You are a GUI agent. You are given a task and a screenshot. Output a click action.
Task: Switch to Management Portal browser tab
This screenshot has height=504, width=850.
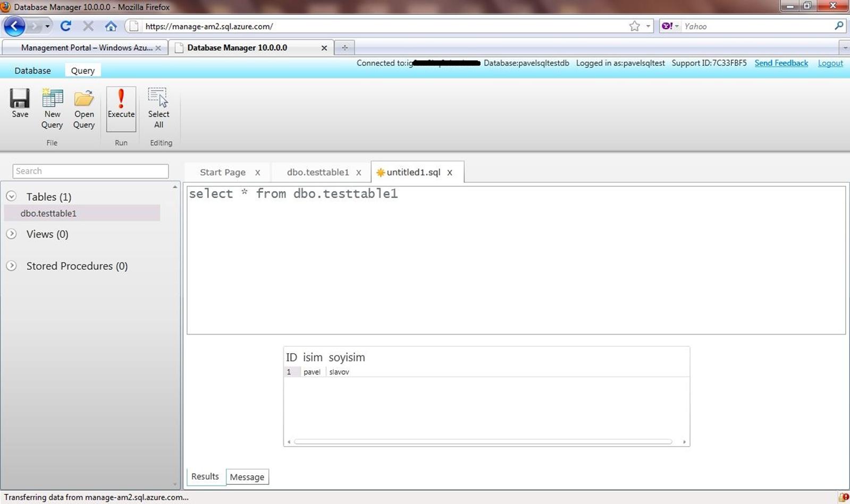(85, 48)
